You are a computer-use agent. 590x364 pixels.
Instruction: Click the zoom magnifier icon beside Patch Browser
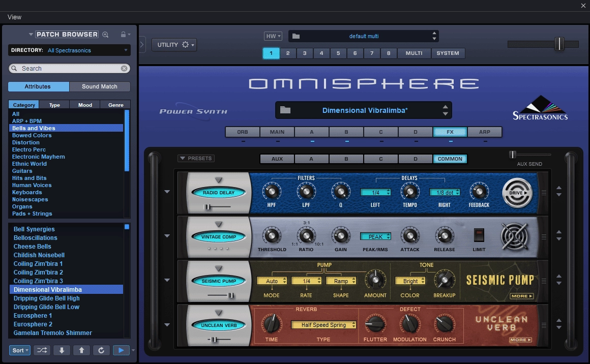tap(105, 35)
